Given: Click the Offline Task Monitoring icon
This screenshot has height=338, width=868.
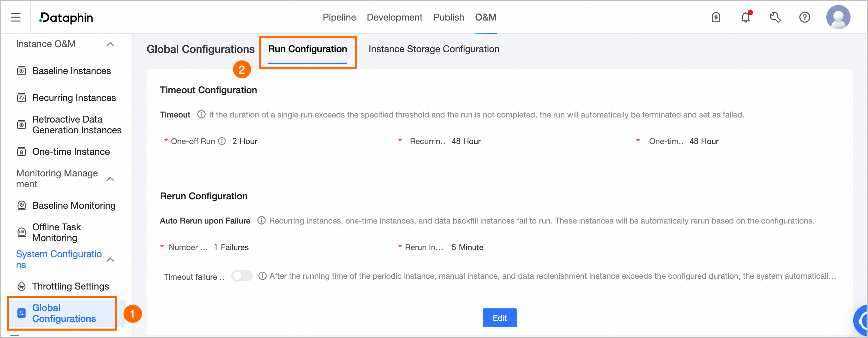Looking at the screenshot, I should click(x=22, y=232).
